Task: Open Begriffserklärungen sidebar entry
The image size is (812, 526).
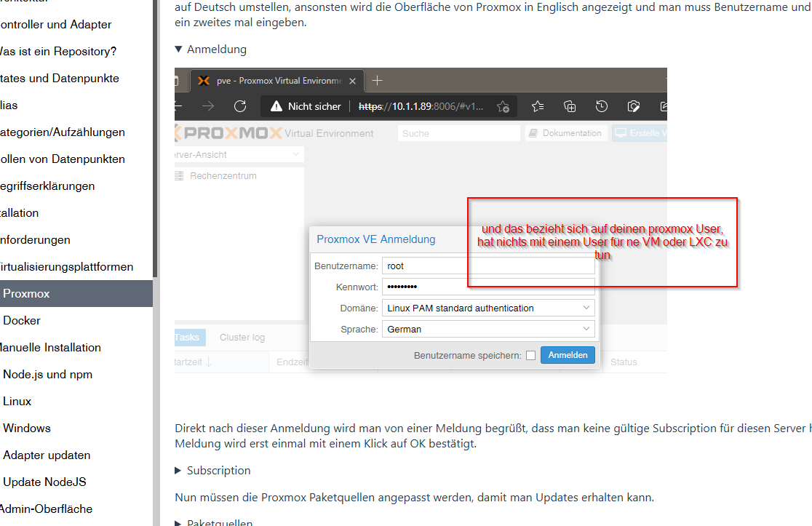Action: (x=47, y=186)
